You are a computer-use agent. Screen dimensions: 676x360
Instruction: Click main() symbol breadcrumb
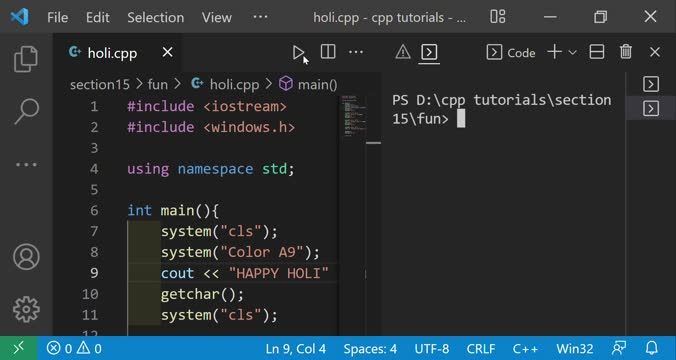(317, 85)
